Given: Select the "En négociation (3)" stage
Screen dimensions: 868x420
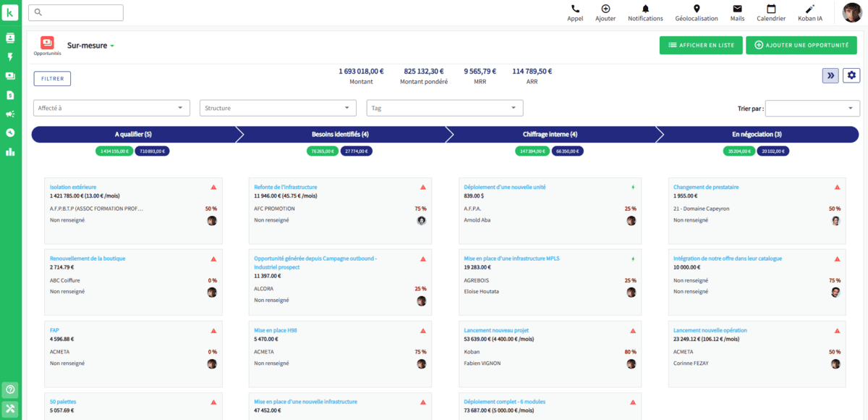Looking at the screenshot, I should [757, 135].
